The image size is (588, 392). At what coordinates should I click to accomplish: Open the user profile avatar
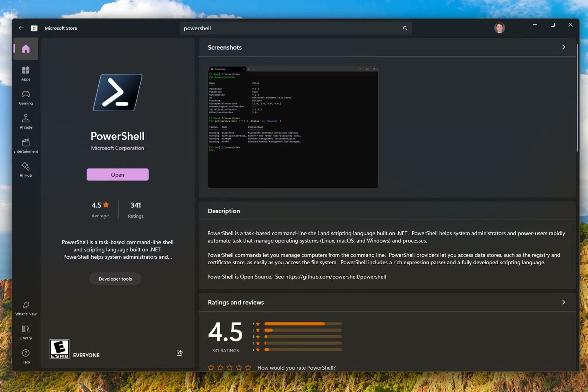pos(499,28)
